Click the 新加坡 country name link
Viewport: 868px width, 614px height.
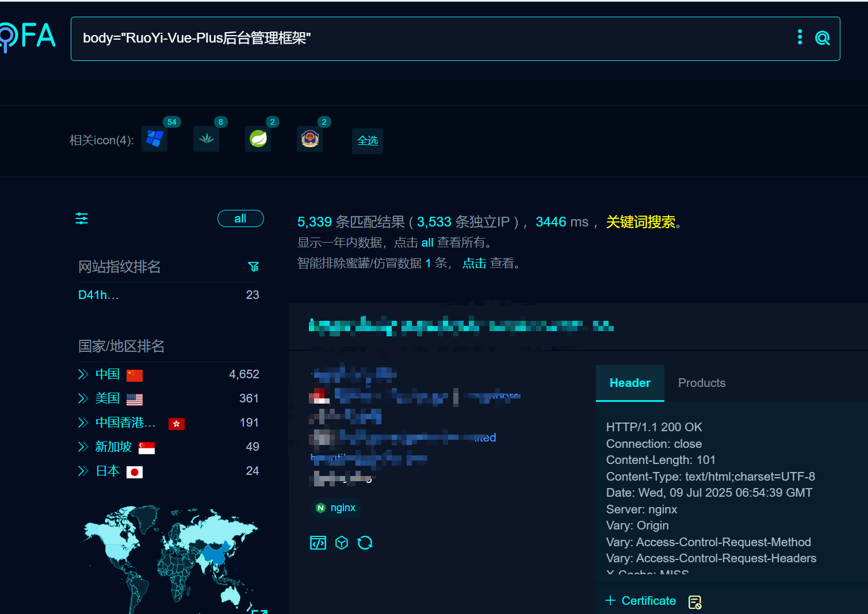[x=113, y=447]
